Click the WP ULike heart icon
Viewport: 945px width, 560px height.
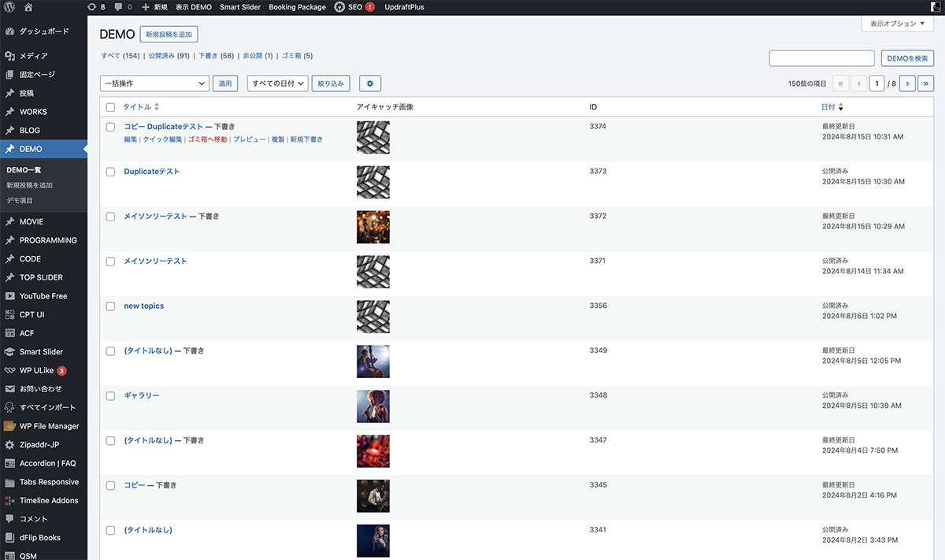pos(9,370)
